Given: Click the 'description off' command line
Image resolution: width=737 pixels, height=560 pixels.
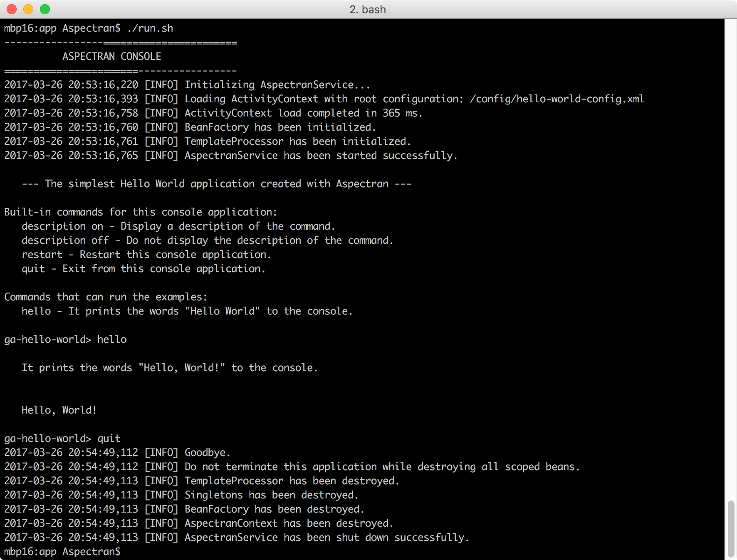Looking at the screenshot, I should 208,240.
